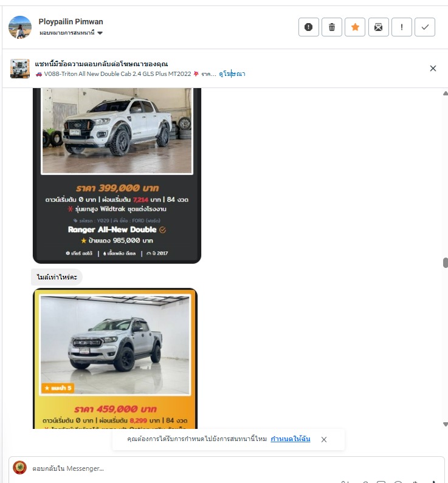Click the Ranger All-New Double title
The height and width of the screenshot is (483, 448).
112,230
